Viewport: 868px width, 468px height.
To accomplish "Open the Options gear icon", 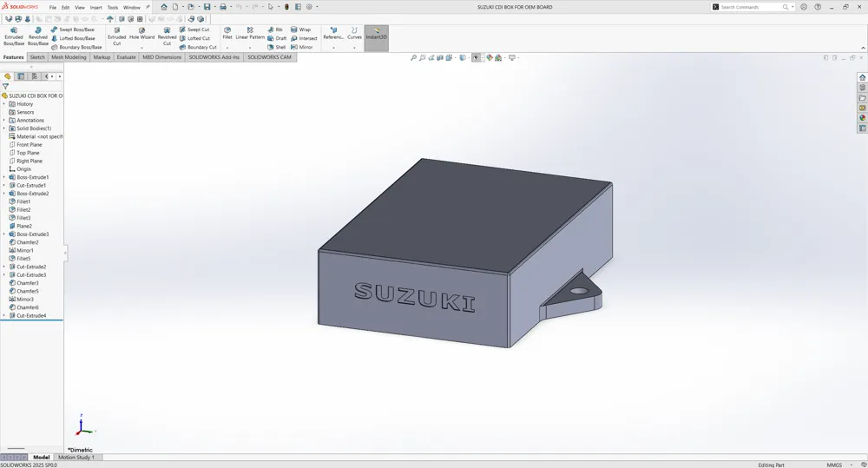I will point(310,7).
